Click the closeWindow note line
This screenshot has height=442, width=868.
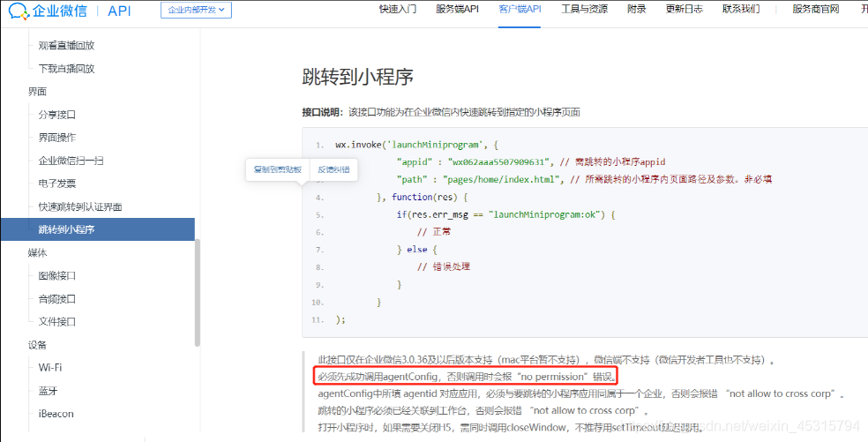(x=511, y=428)
